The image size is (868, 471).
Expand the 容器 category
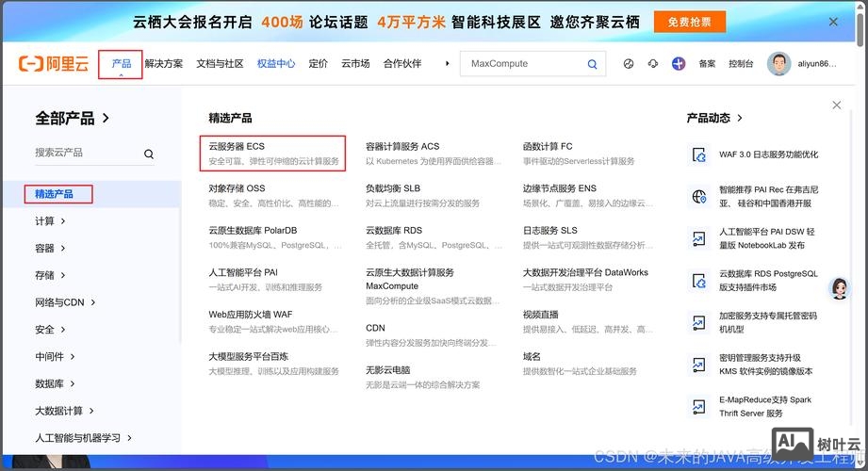50,248
